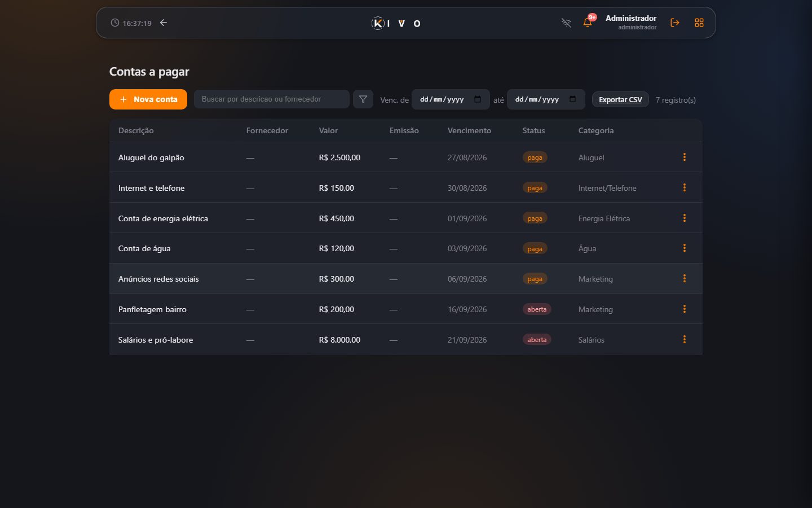Click the Status column header
Viewport: 812px width, 508px height.
click(x=533, y=130)
